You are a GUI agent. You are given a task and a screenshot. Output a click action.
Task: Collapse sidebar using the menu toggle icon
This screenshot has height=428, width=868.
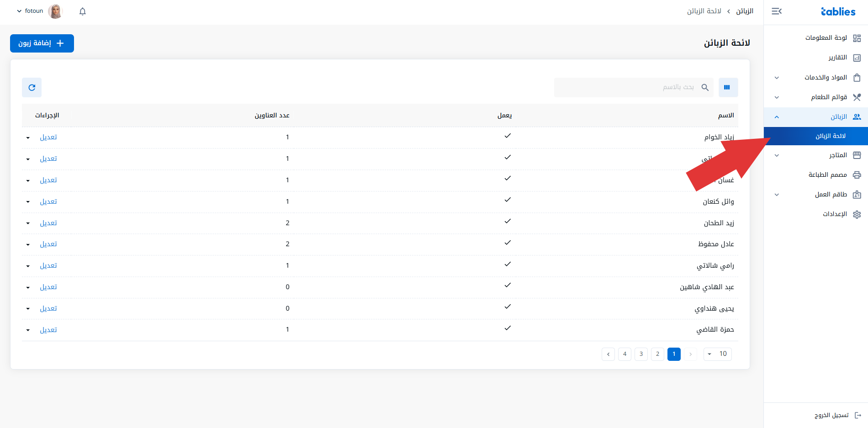(x=777, y=11)
